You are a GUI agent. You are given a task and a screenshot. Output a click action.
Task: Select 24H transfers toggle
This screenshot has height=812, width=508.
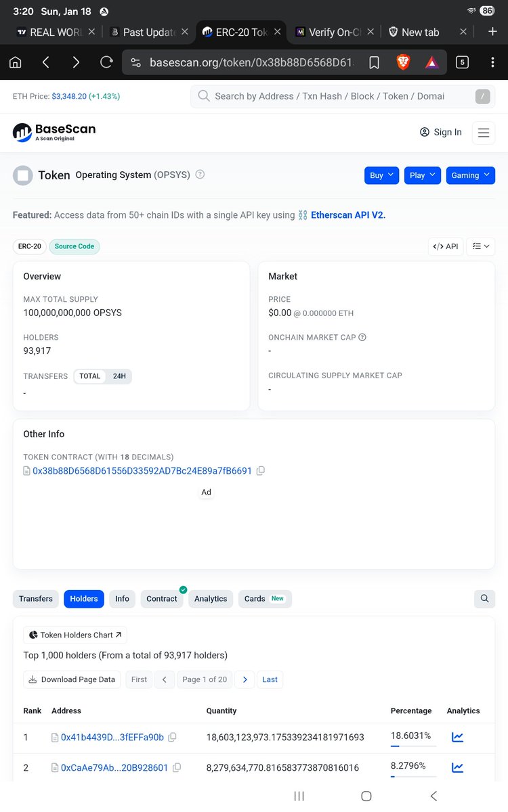(119, 376)
